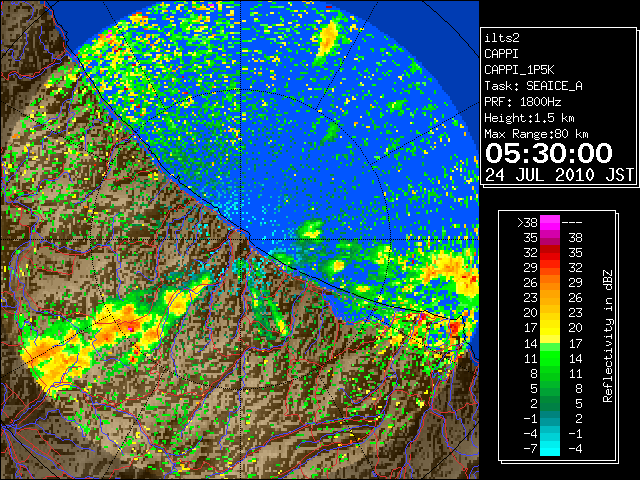Click the radar origin where the dotted crosshairs meet
The width and height of the screenshot is (640, 480).
[241, 239]
